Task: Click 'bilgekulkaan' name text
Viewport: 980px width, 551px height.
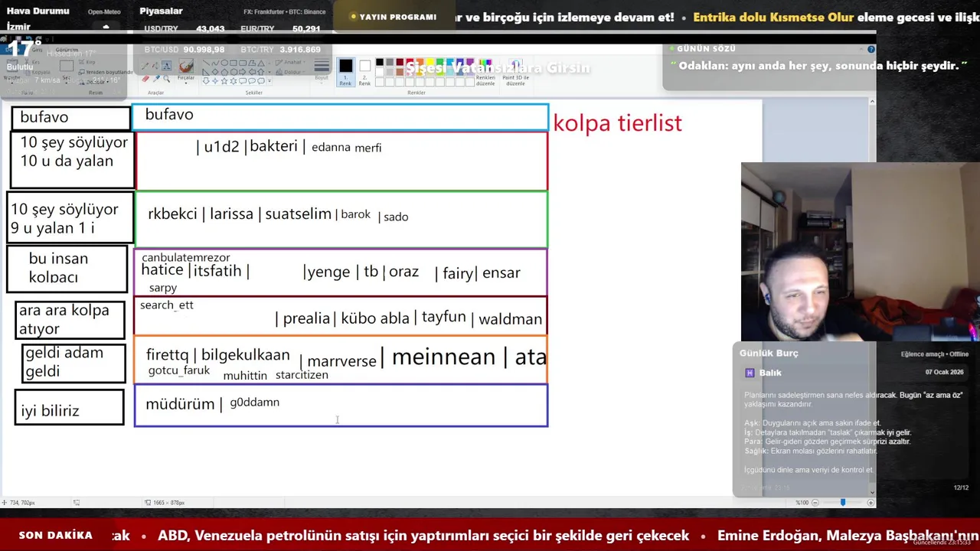Action: [x=245, y=355]
